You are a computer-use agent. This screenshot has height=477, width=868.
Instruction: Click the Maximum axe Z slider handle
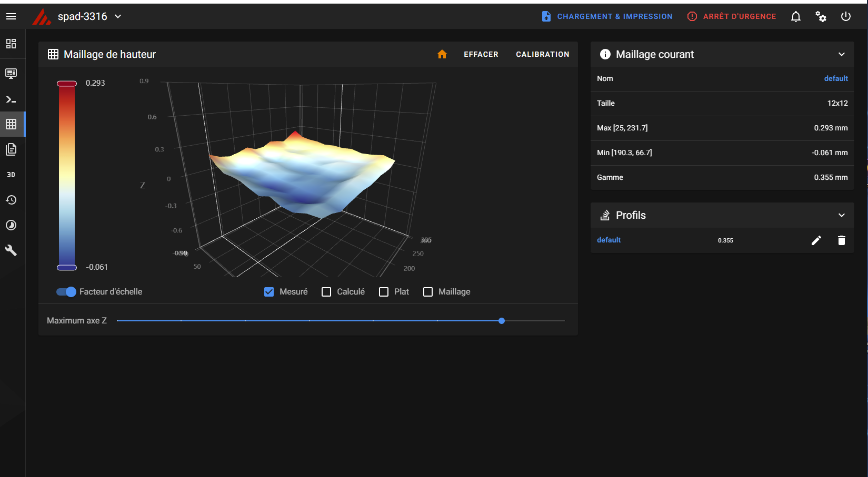click(502, 321)
